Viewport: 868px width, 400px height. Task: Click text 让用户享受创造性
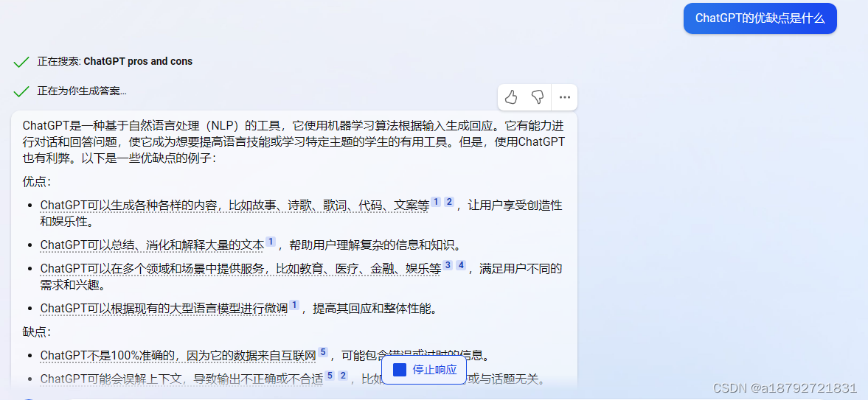515,206
